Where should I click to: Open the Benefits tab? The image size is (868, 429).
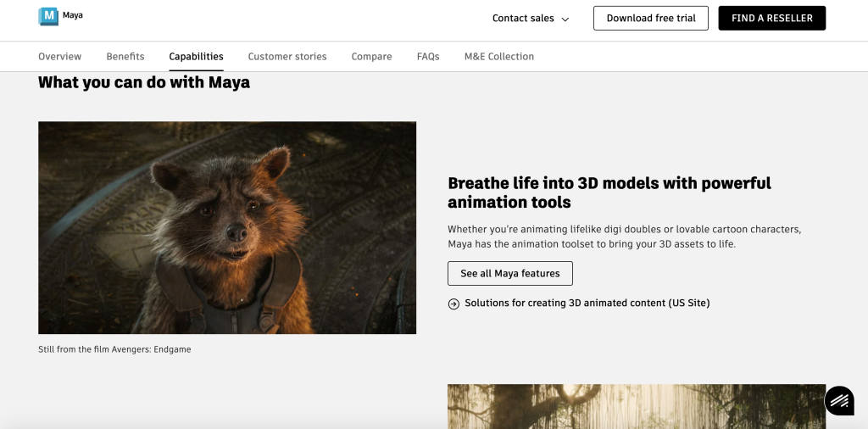(125, 57)
